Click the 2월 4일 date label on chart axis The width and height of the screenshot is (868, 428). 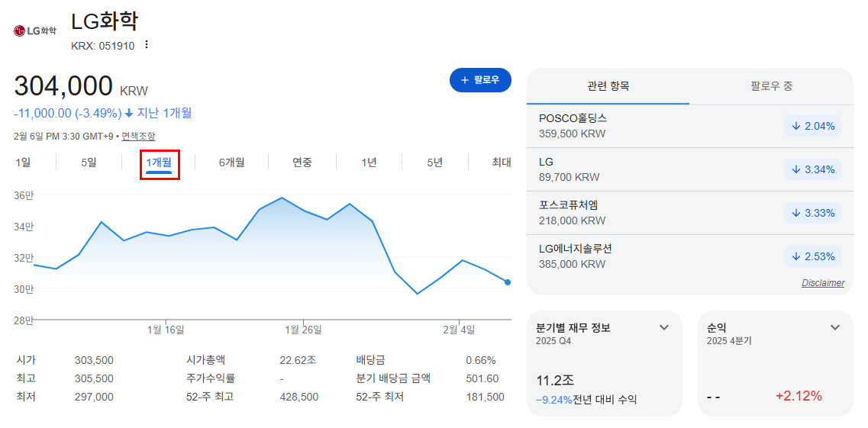460,330
